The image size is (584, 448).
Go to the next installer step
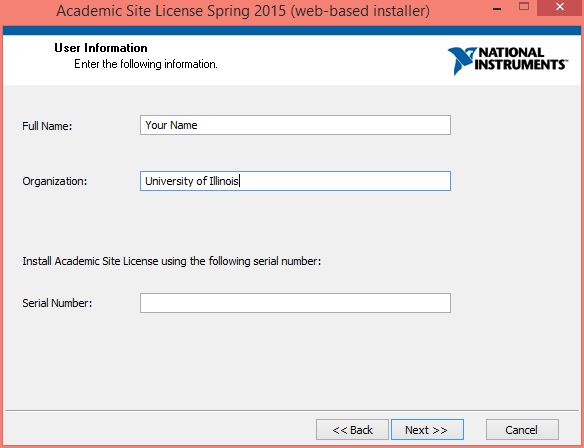click(427, 430)
